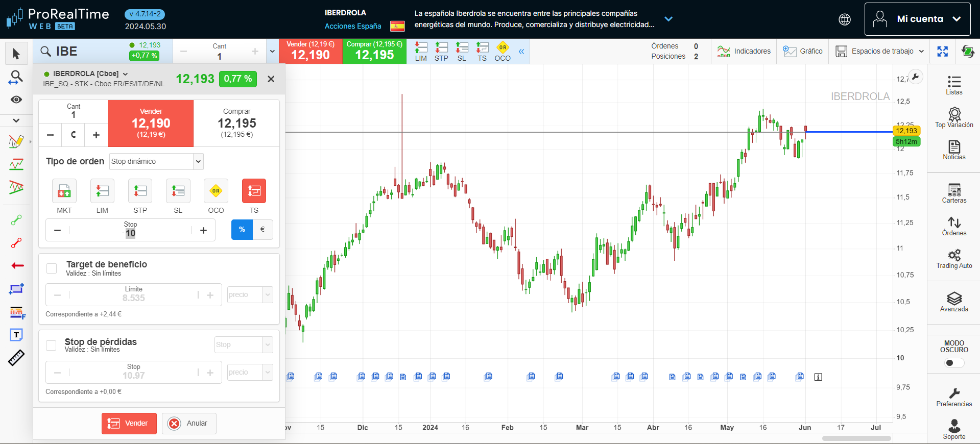Click the OCO order icon in top toolbar

coord(503,52)
